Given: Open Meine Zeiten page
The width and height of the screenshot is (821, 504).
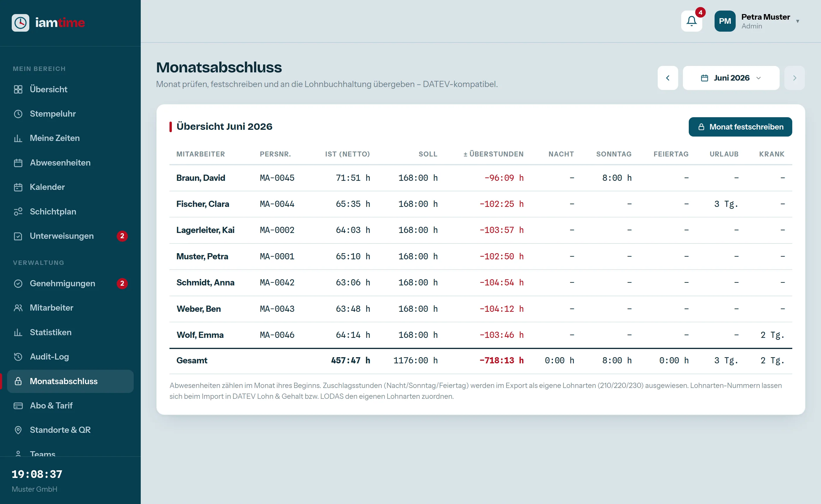Looking at the screenshot, I should coord(70,138).
